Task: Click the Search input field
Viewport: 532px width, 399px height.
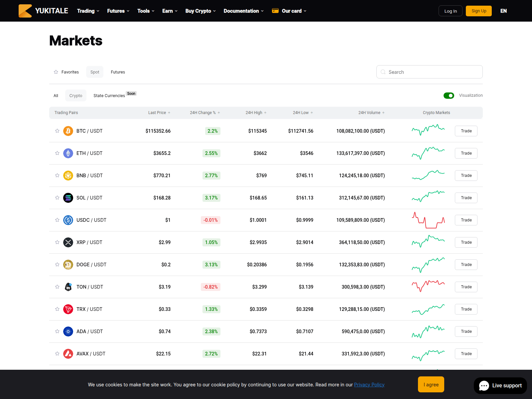Action: tap(430, 72)
